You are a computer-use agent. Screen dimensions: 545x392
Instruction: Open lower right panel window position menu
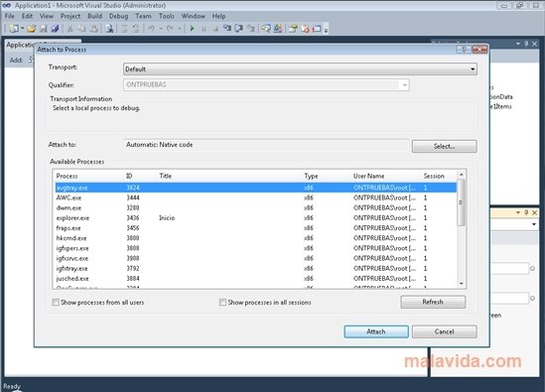coord(518,212)
